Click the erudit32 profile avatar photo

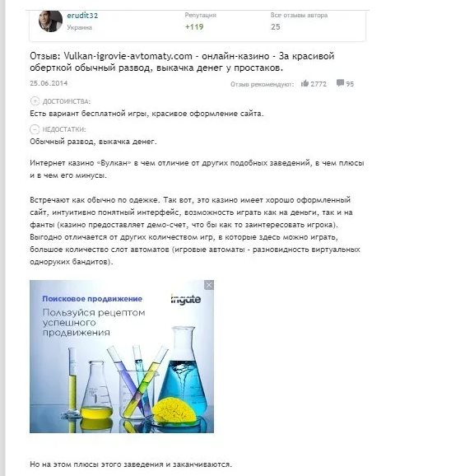(x=50, y=21)
